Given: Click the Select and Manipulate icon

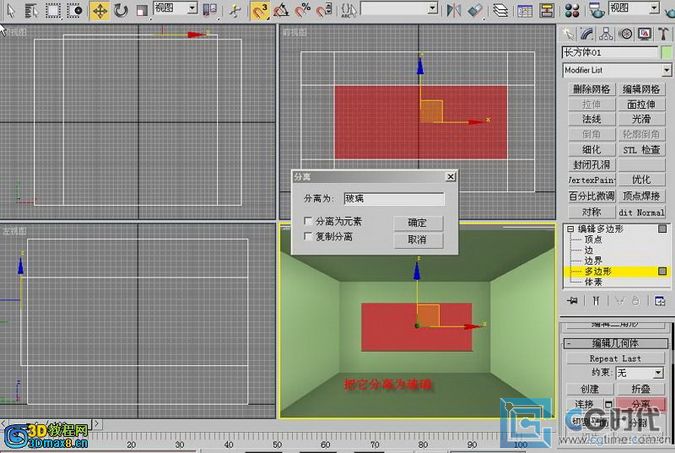Looking at the screenshot, I should coord(235,10).
